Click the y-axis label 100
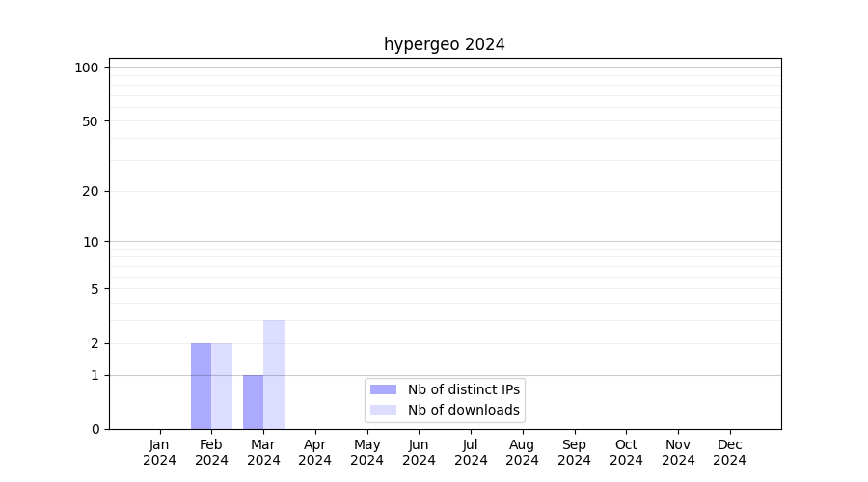 coord(87,67)
